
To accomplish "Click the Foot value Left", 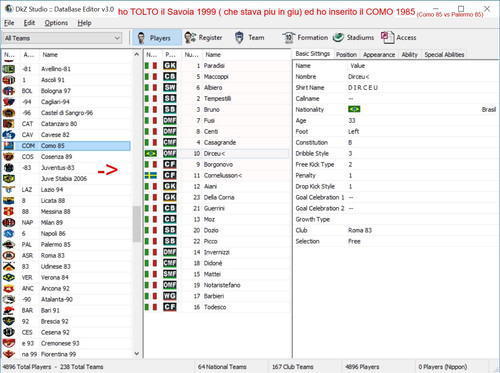I will click(354, 131).
